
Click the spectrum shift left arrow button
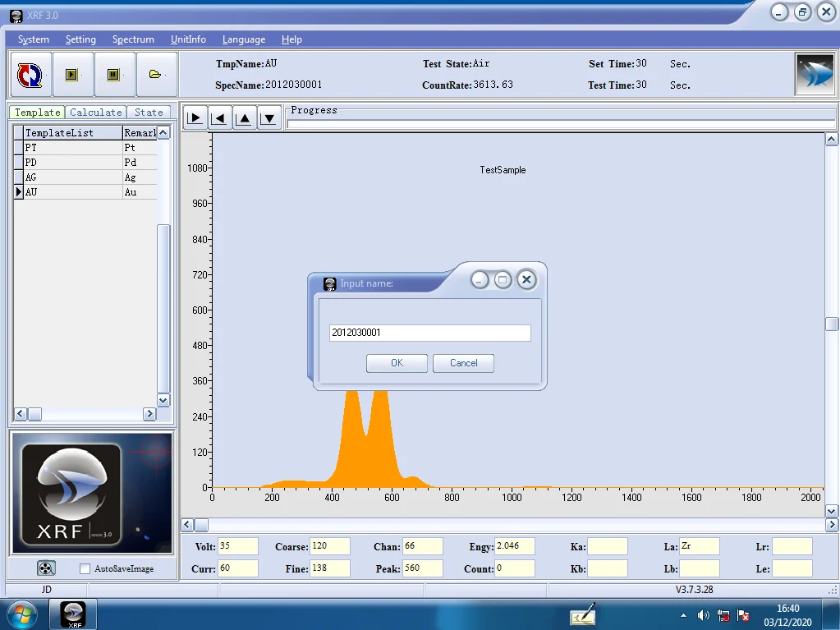click(x=219, y=118)
